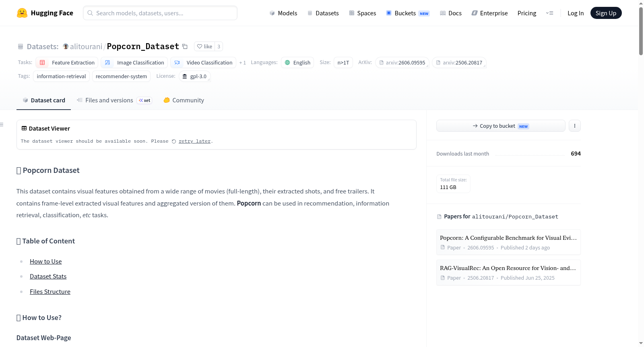Click the Papers for heading document icon

click(439, 217)
